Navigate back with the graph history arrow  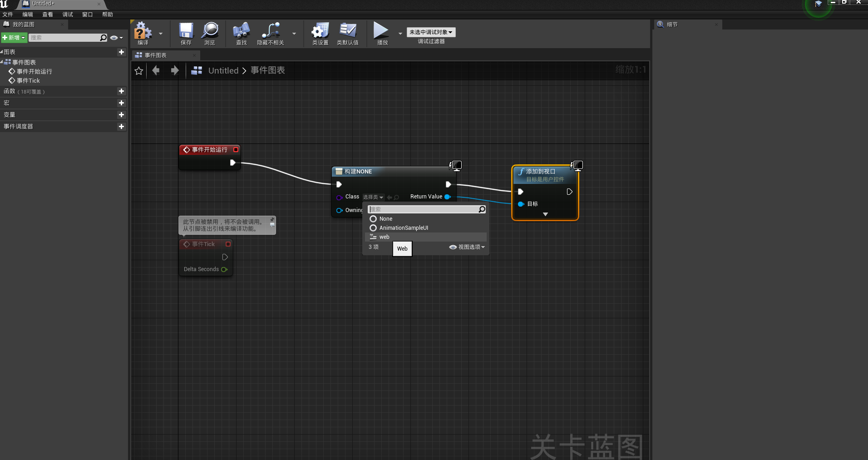tap(156, 70)
